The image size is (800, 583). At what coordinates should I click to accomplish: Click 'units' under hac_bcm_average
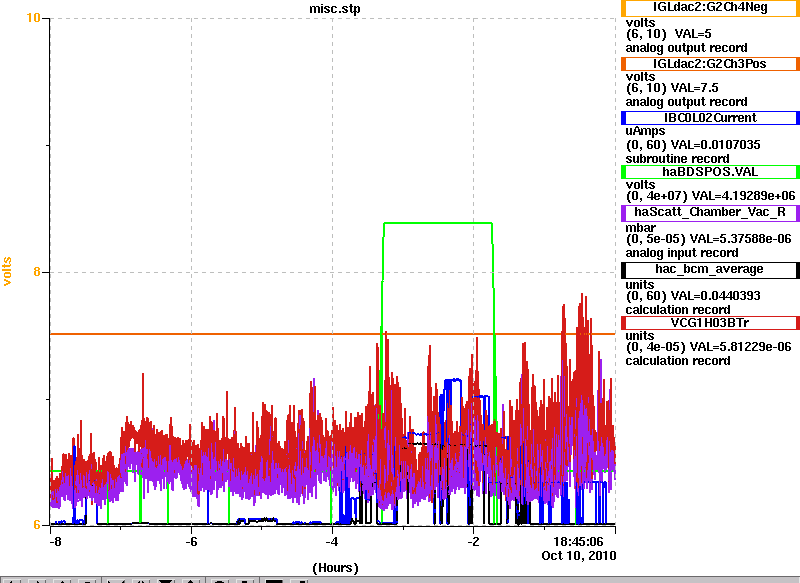tap(640, 285)
